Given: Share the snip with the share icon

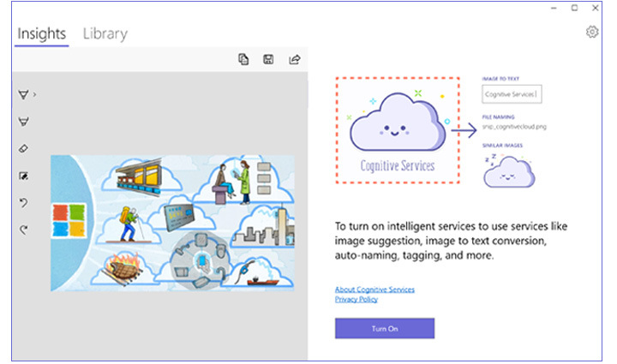Looking at the screenshot, I should pyautogui.click(x=295, y=59).
